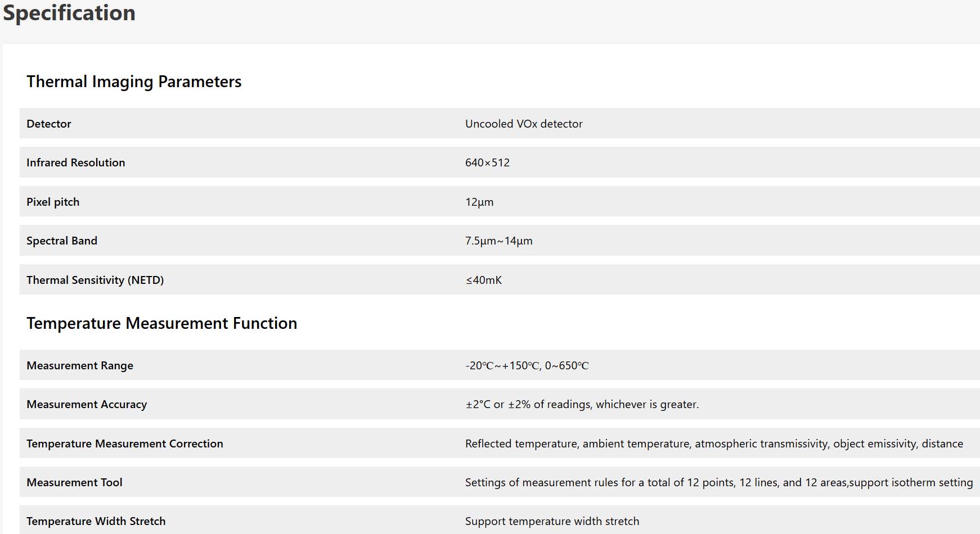Image resolution: width=980 pixels, height=534 pixels.
Task: Select the ≤40mK sensitivity value
Action: click(484, 280)
